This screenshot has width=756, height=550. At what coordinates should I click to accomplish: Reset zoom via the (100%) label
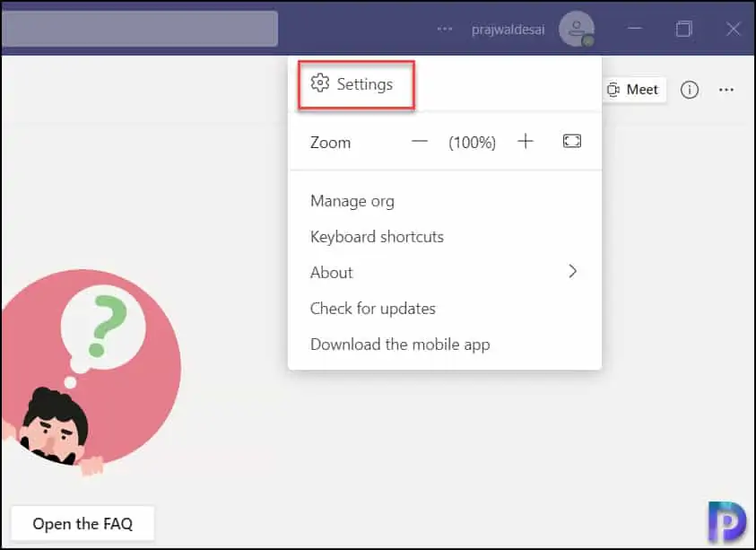point(473,142)
